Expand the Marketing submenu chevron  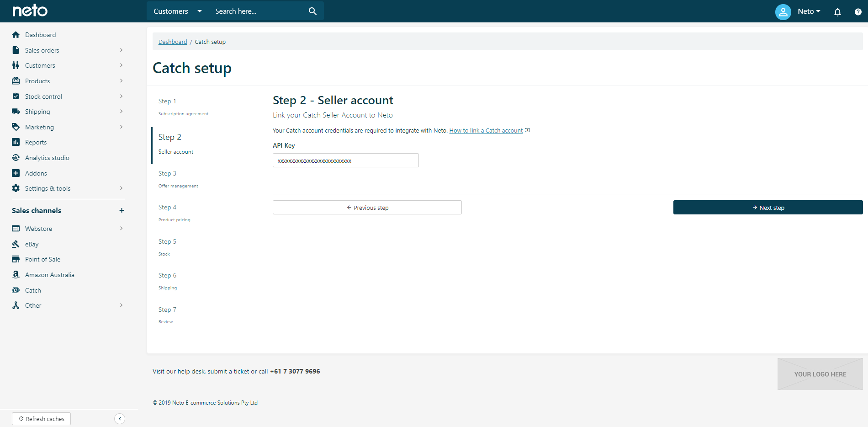(121, 127)
